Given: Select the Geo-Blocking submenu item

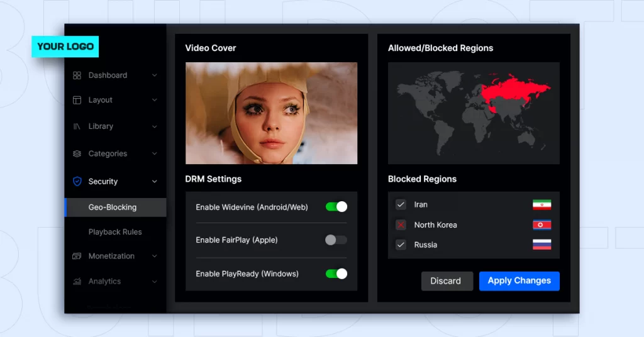Looking at the screenshot, I should tap(116, 207).
